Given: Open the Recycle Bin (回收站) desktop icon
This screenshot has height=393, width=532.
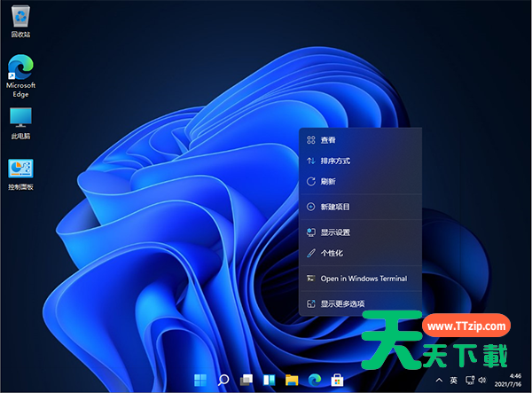Looking at the screenshot, I should click(20, 18).
